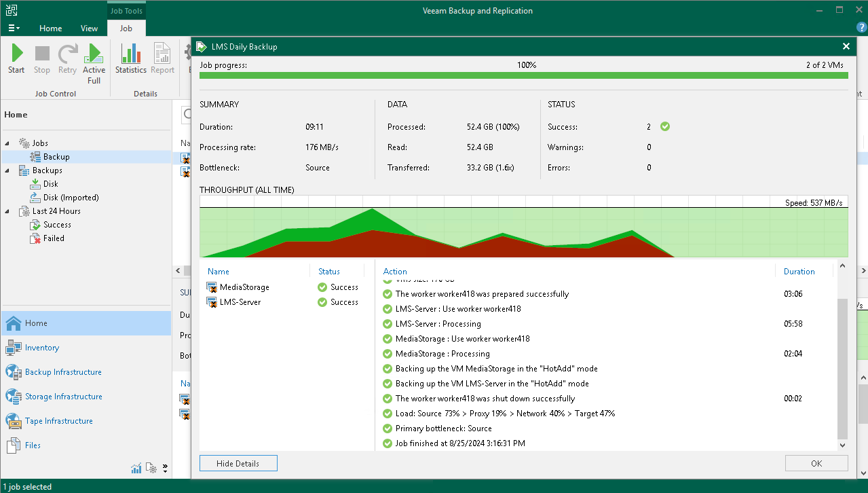Run an Active Full backup from the ribbon

point(94,64)
